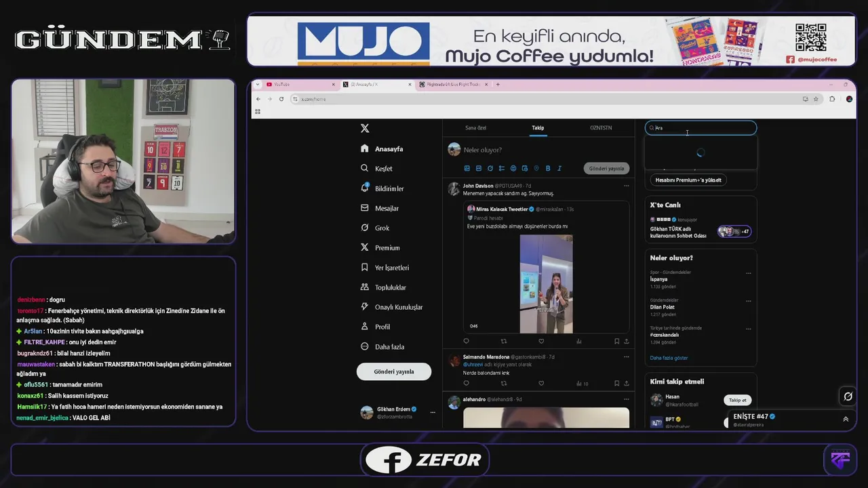Bookmark John Davison post
Image resolution: width=868 pixels, height=488 pixels.
616,342
